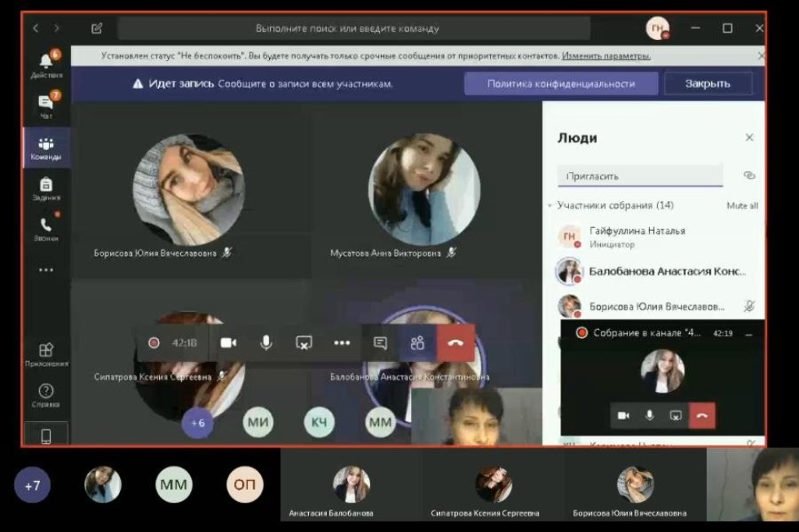Show conversation panel from call toolbar
The image size is (799, 532).
[380, 343]
